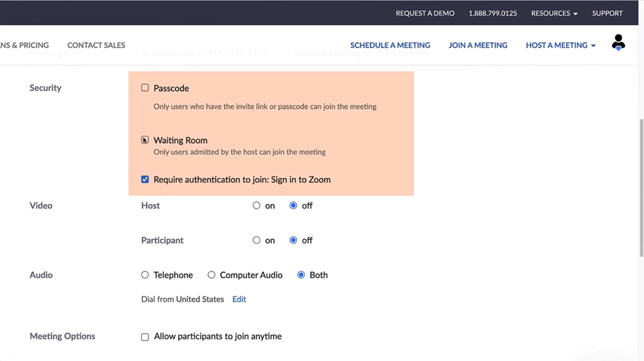Screen dimensions: 644x361
Task: Open the Support page link
Action: pos(607,13)
